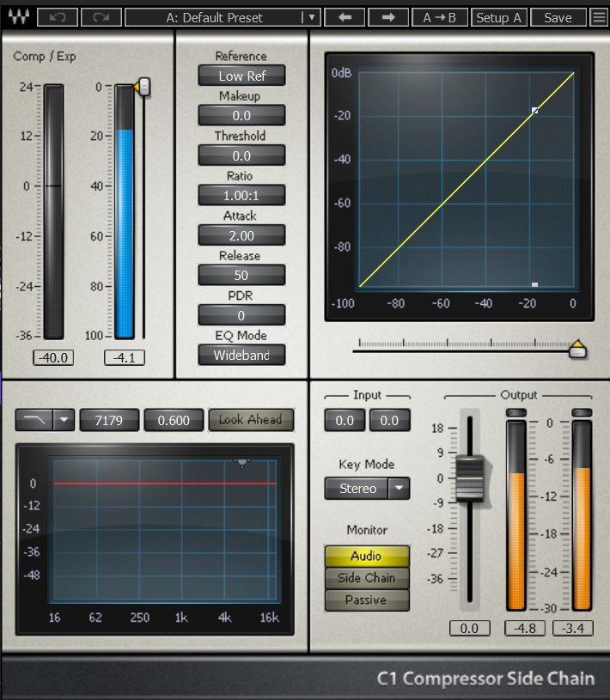Click the Threshold value field
610x700 pixels.
241,155
